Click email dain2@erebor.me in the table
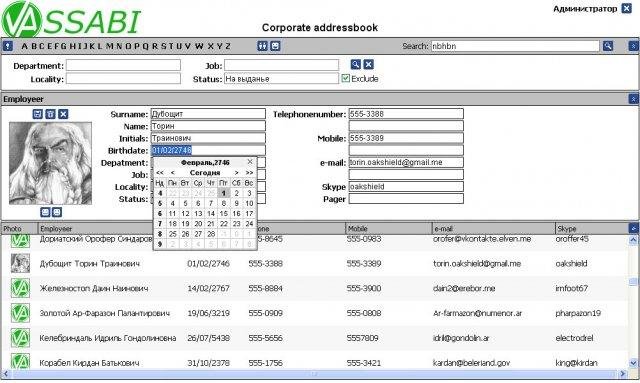The height and width of the screenshot is (383, 640). pos(464,288)
